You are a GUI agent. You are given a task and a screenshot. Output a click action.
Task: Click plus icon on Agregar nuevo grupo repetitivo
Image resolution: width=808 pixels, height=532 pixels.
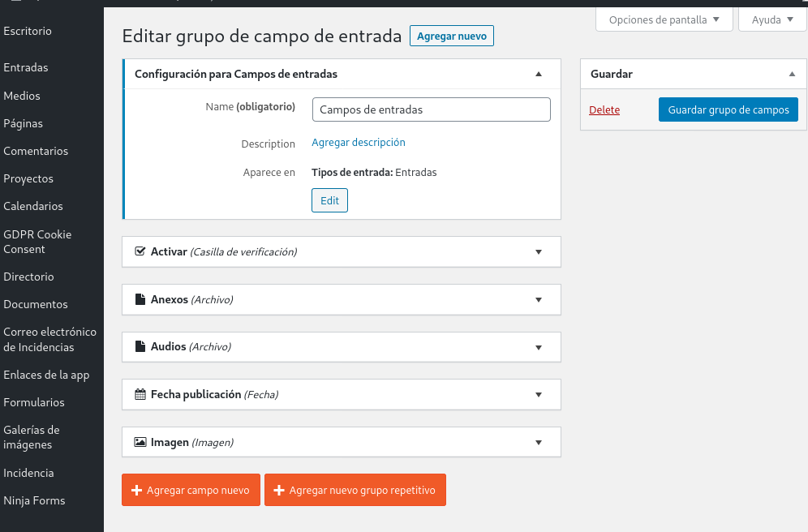[x=279, y=491]
